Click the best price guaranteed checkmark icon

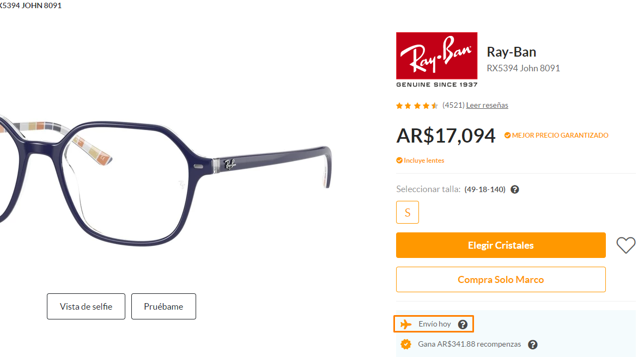[508, 136]
